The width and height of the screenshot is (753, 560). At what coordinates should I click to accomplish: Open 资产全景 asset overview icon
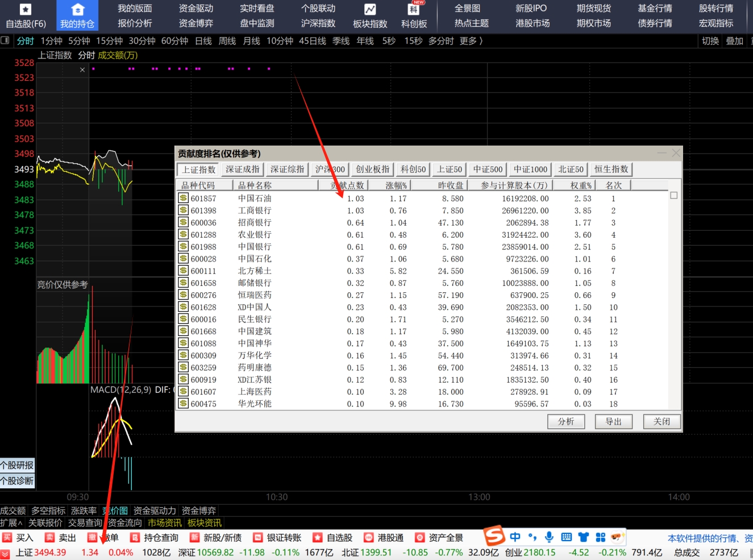tap(420, 537)
